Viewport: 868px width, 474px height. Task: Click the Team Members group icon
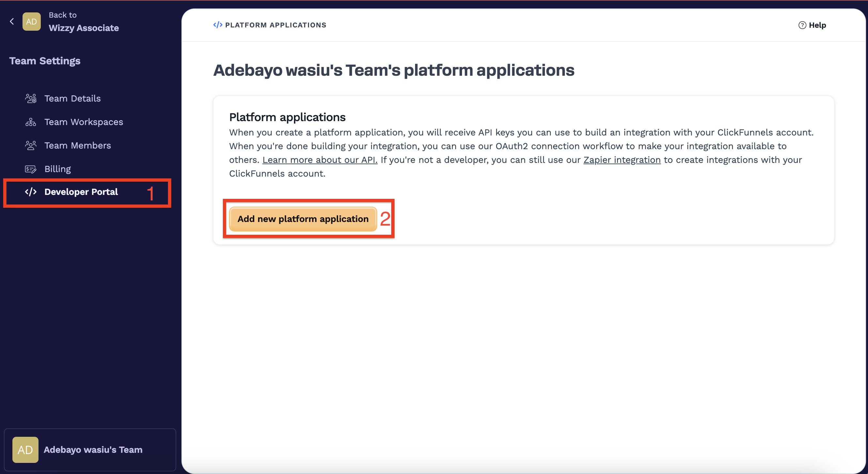pos(31,146)
